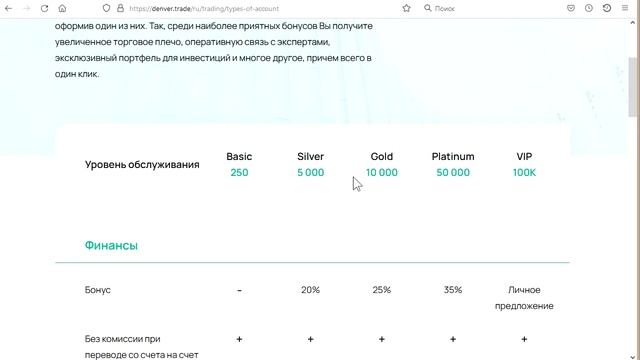
Task: Click the plus under Basic column
Action: pos(239,339)
